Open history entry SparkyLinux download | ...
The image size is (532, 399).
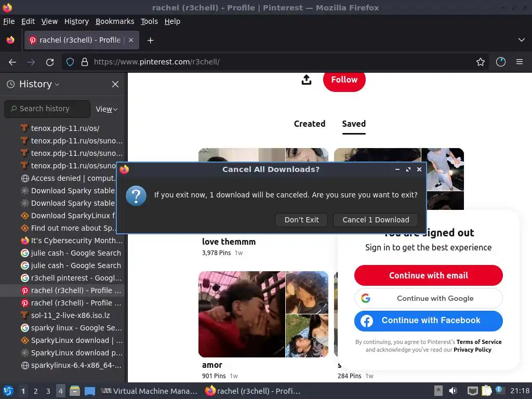pos(62,341)
